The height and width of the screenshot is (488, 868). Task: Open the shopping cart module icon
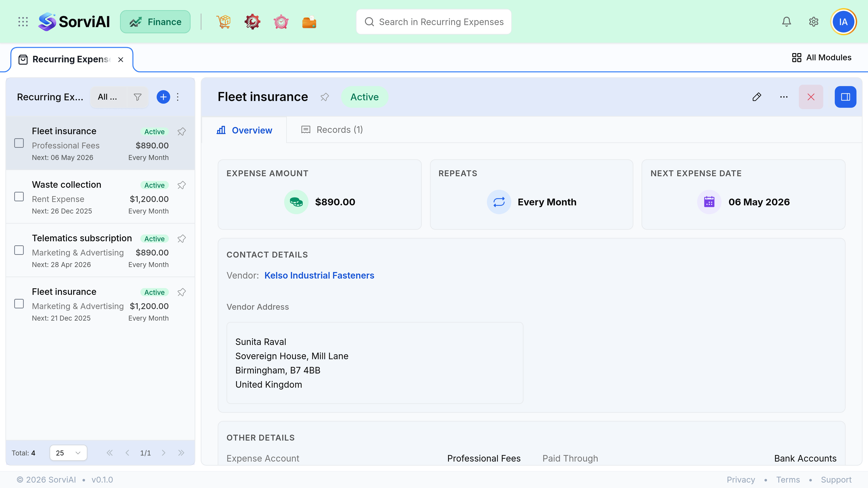223,22
